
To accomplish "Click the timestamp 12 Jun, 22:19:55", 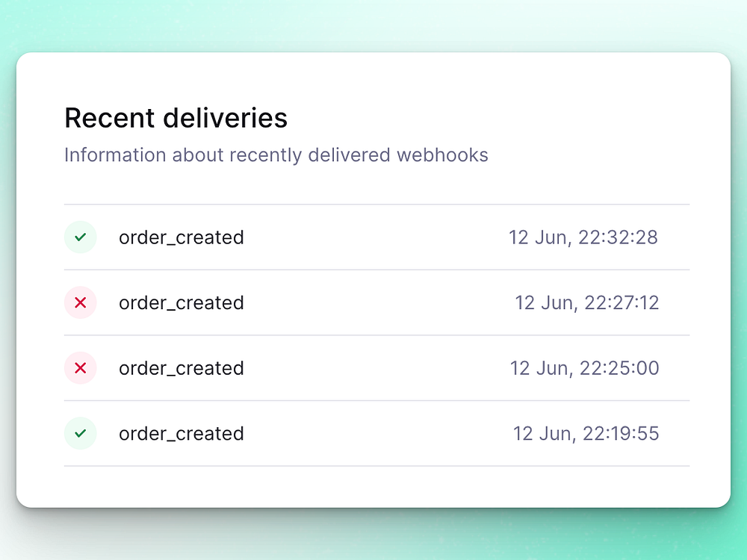I will point(586,433).
